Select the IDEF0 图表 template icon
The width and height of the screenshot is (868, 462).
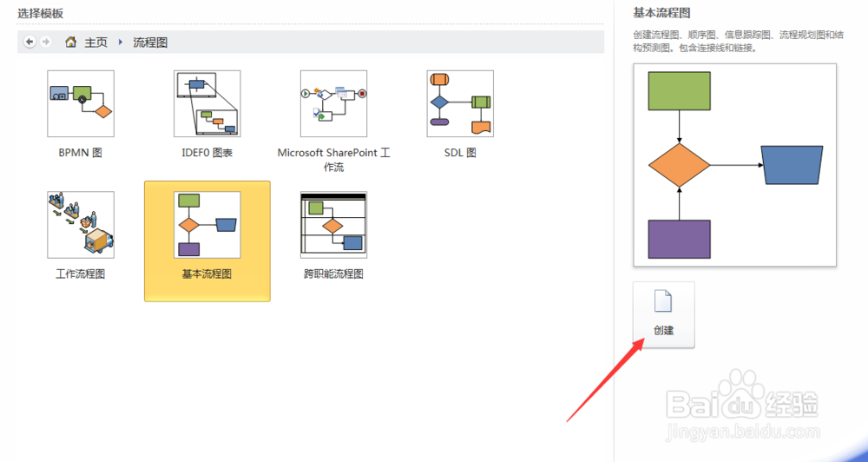(x=207, y=103)
